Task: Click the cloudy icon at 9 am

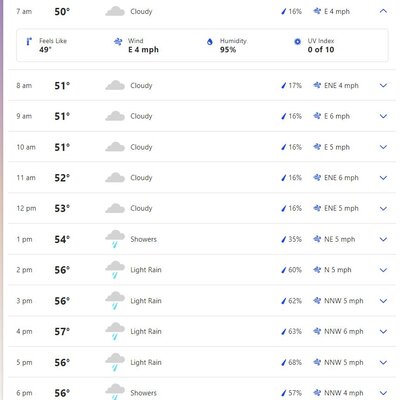Action: [115, 116]
